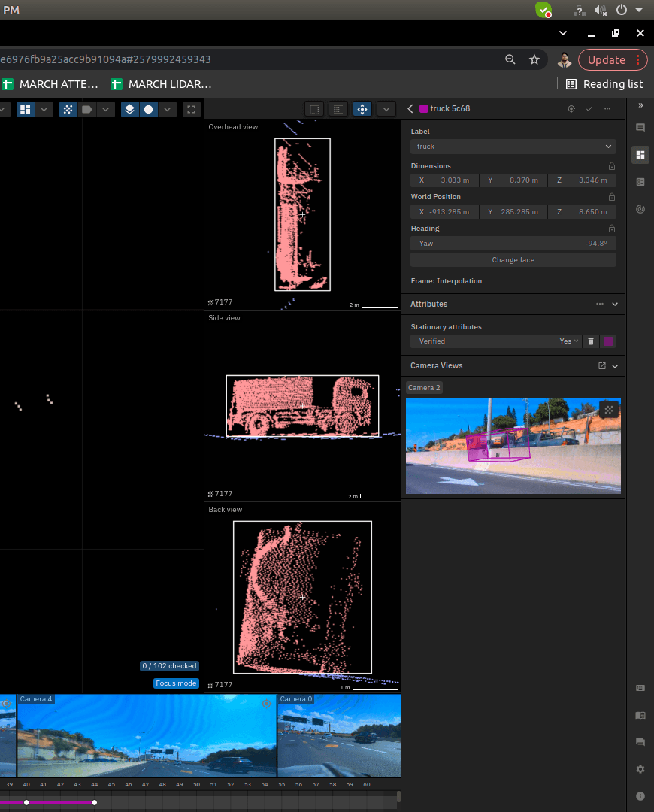The image size is (654, 812).
Task: Toggle the World Position lock
Action: pos(612,197)
